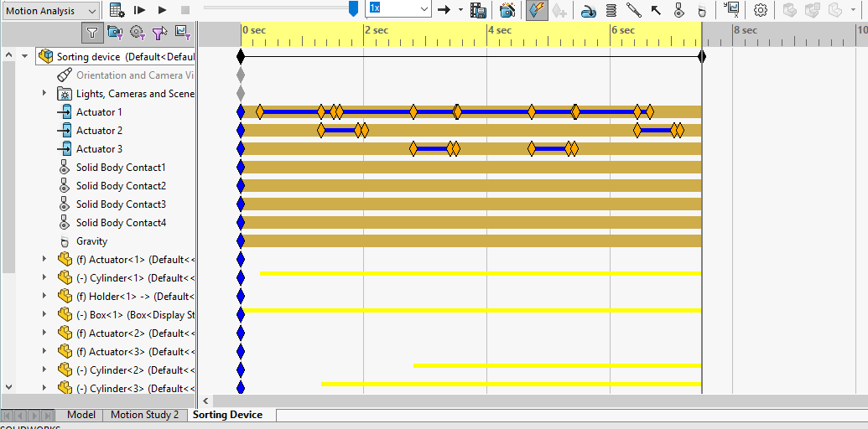This screenshot has height=429, width=868.
Task: Expand Lights, Cameras and Scene
Action: click(44, 94)
